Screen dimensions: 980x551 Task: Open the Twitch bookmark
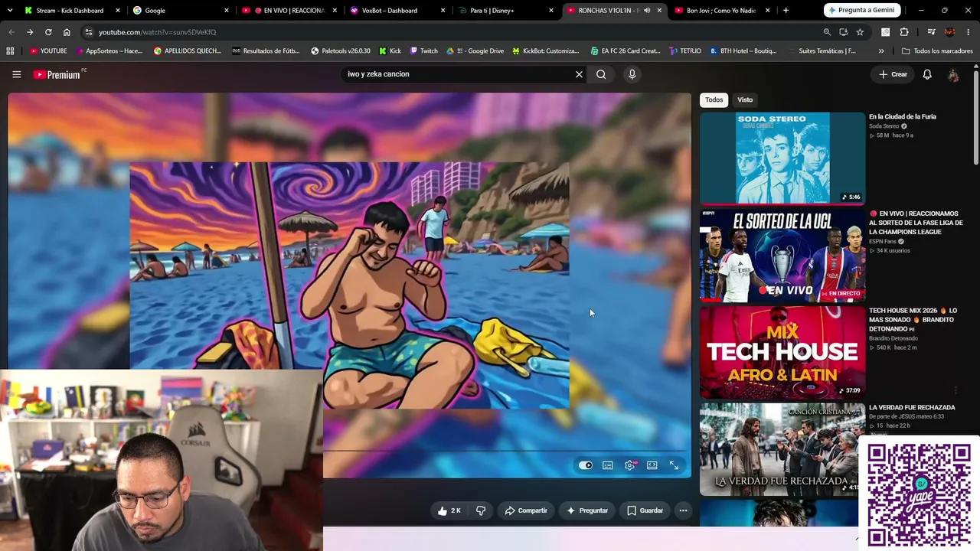click(x=424, y=51)
